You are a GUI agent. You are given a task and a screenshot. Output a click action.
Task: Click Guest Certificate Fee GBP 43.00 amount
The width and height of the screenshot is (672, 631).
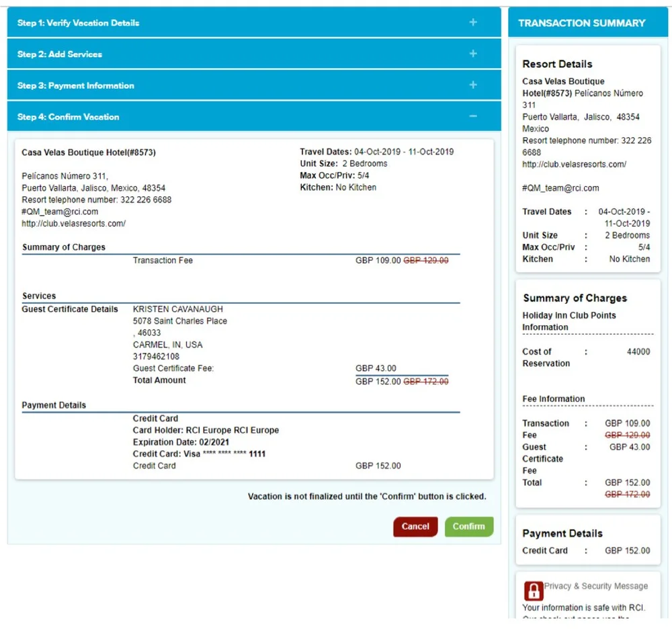click(376, 368)
